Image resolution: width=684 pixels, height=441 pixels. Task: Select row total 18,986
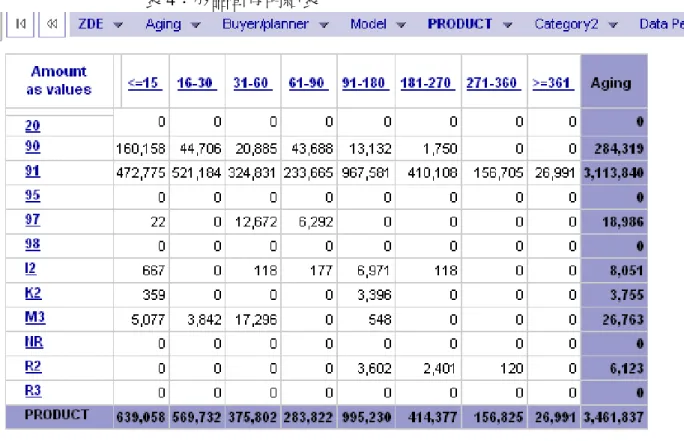click(623, 222)
